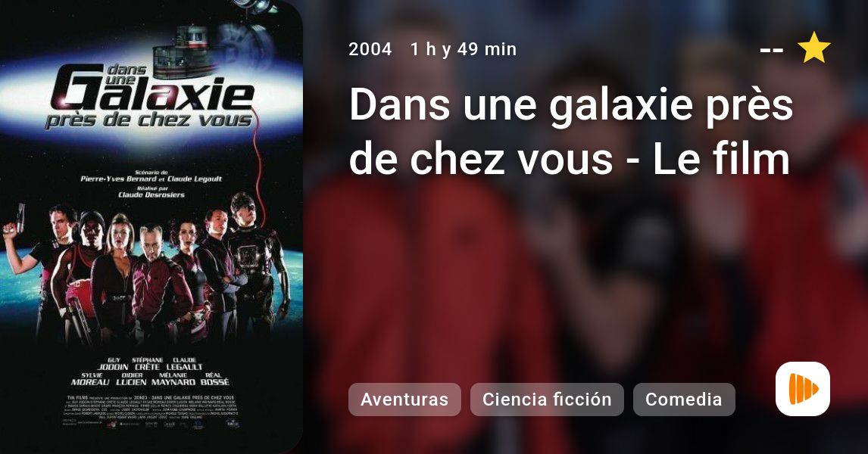The image size is (868, 454).
Task: Click the yellow rating star icon
Action: tap(813, 48)
